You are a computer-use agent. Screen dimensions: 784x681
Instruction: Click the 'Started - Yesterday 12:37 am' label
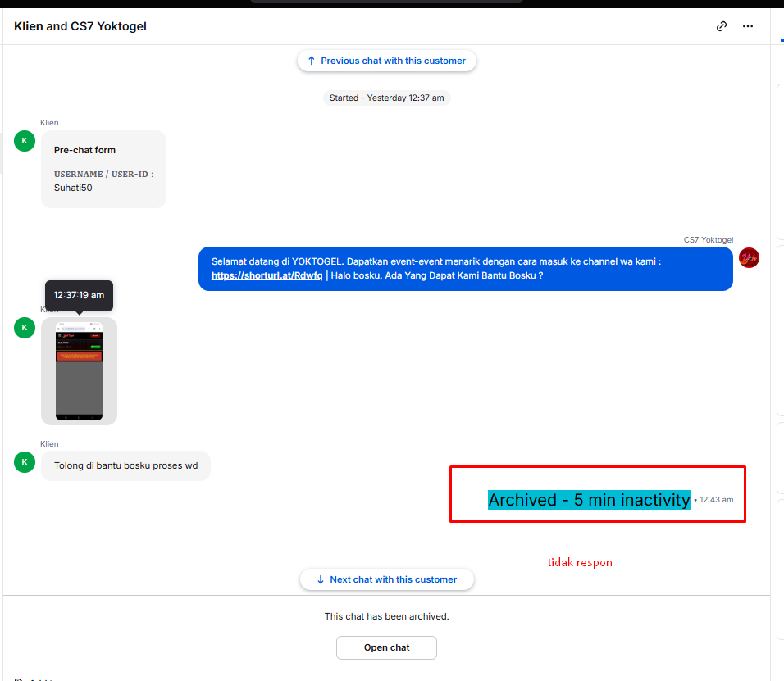point(386,98)
